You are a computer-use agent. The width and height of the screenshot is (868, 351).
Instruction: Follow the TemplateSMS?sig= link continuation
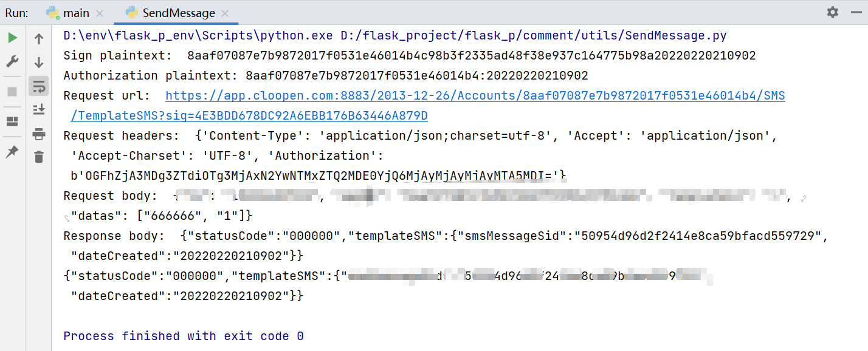(x=249, y=115)
